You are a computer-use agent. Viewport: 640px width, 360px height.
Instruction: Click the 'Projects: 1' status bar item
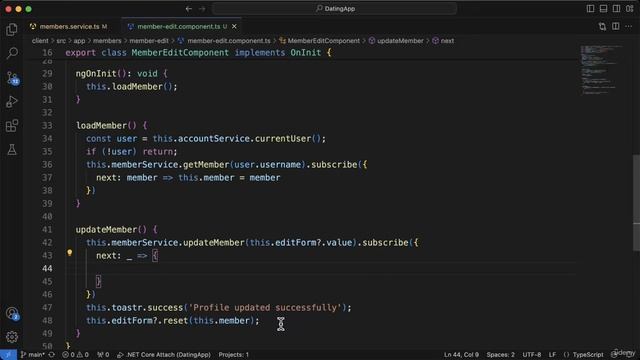pos(233,355)
